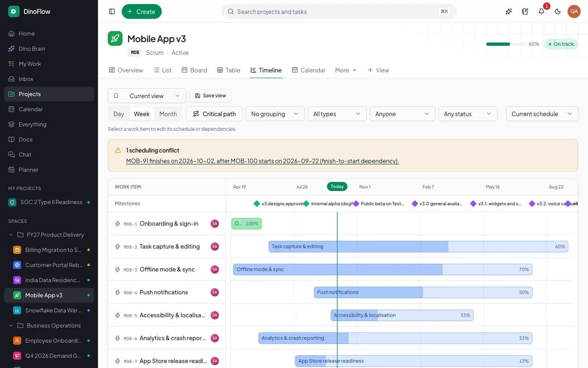Open the notifications bell

point(541,11)
